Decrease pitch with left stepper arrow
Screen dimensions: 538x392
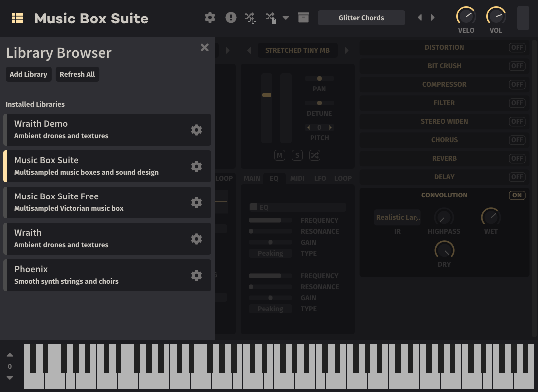(x=309, y=128)
